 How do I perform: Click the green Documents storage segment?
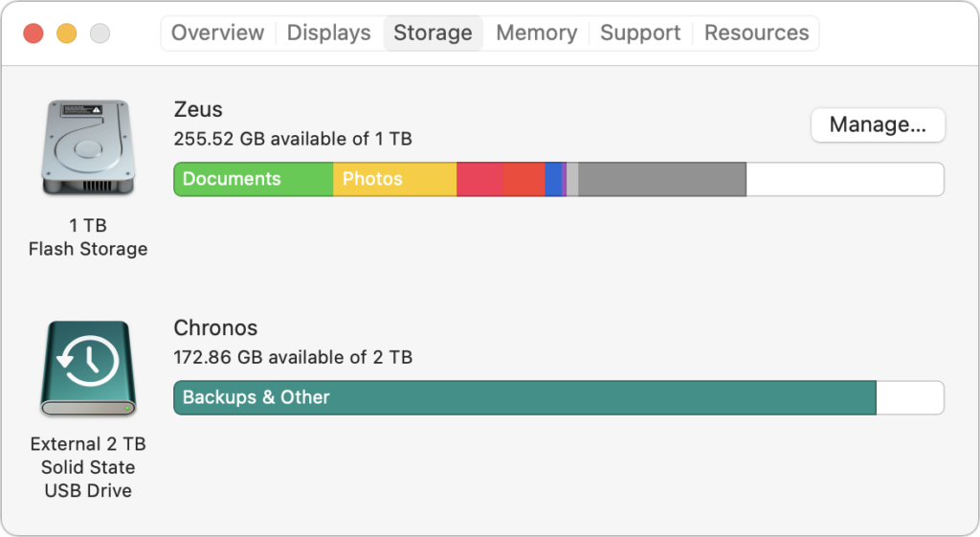click(x=253, y=179)
